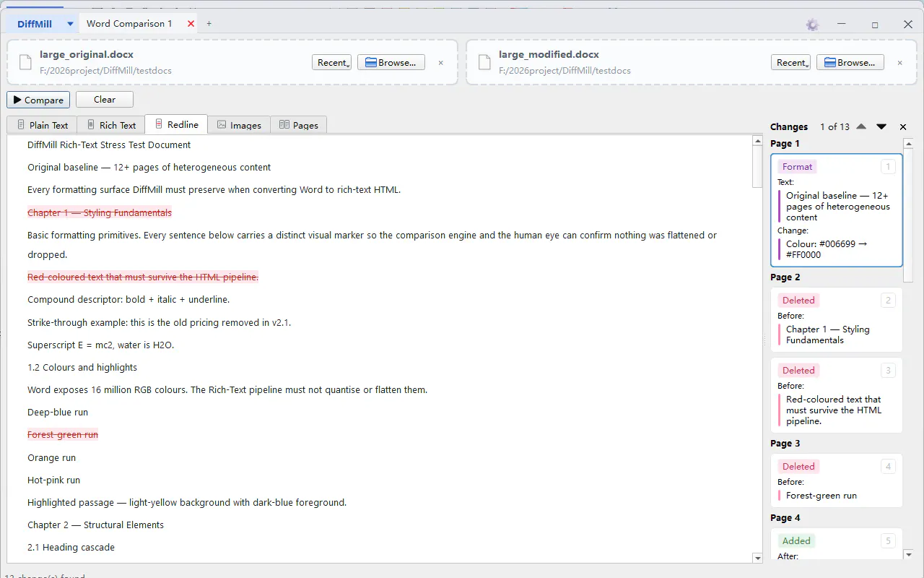Screen dimensions: 924x578
Task: Click the '2.1 Heading cascade' line
Action: tap(71, 548)
